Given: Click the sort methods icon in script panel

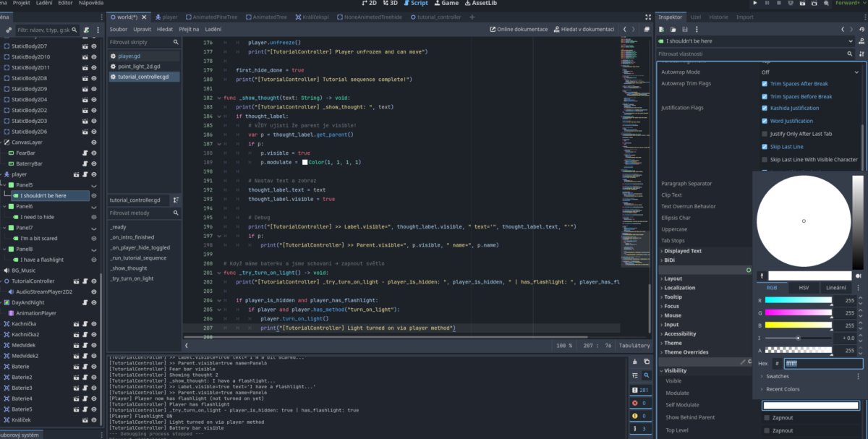Looking at the screenshot, I should 176,200.
